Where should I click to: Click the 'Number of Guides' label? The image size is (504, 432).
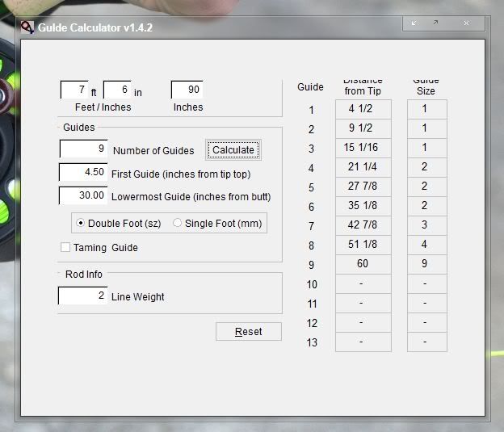(153, 150)
